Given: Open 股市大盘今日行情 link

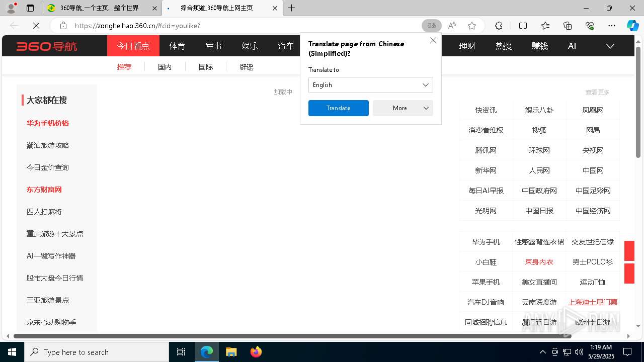Looking at the screenshot, I should tap(55, 278).
